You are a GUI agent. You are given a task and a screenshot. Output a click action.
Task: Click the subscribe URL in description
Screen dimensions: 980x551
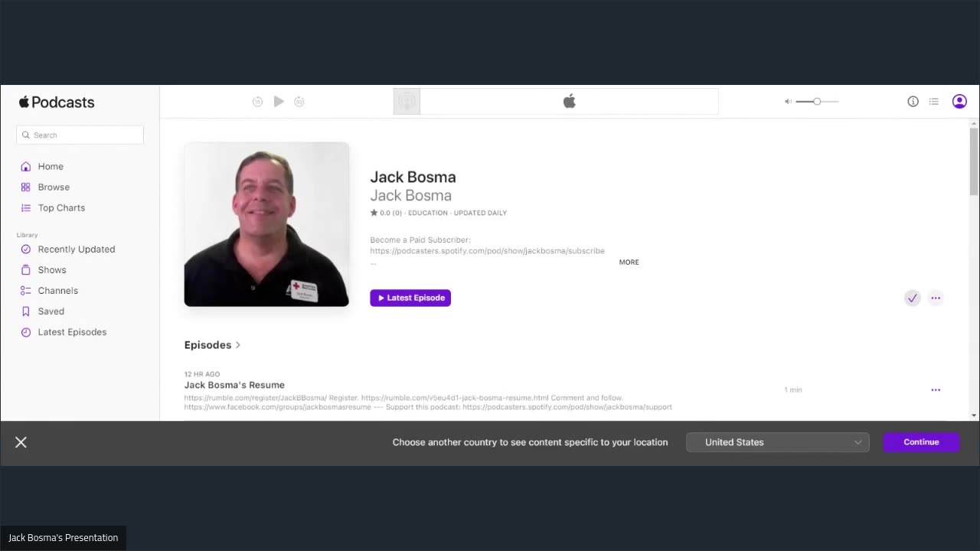487,251
